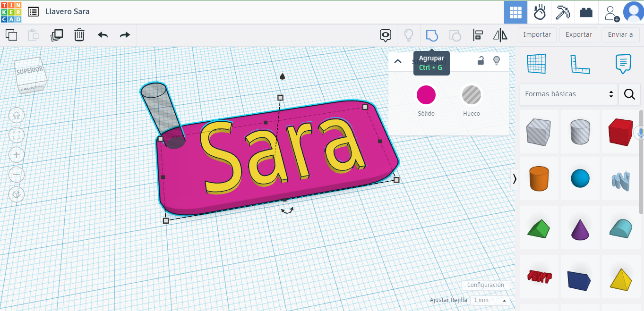Select the Mirror tool

[500, 35]
